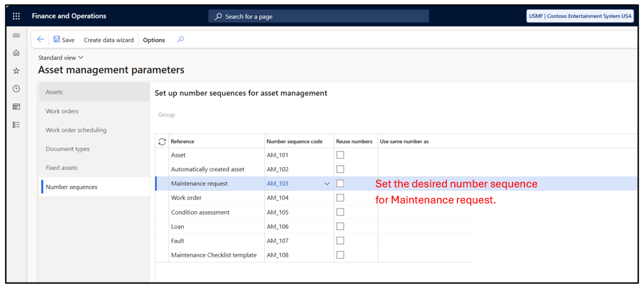The height and width of the screenshot is (286, 644).
Task: Open the Options menu
Action: coord(154,40)
